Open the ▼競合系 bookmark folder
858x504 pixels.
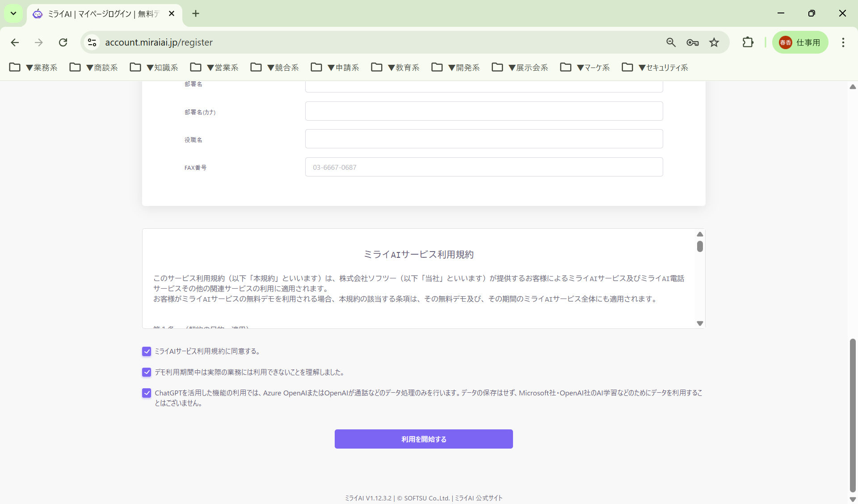tap(275, 67)
